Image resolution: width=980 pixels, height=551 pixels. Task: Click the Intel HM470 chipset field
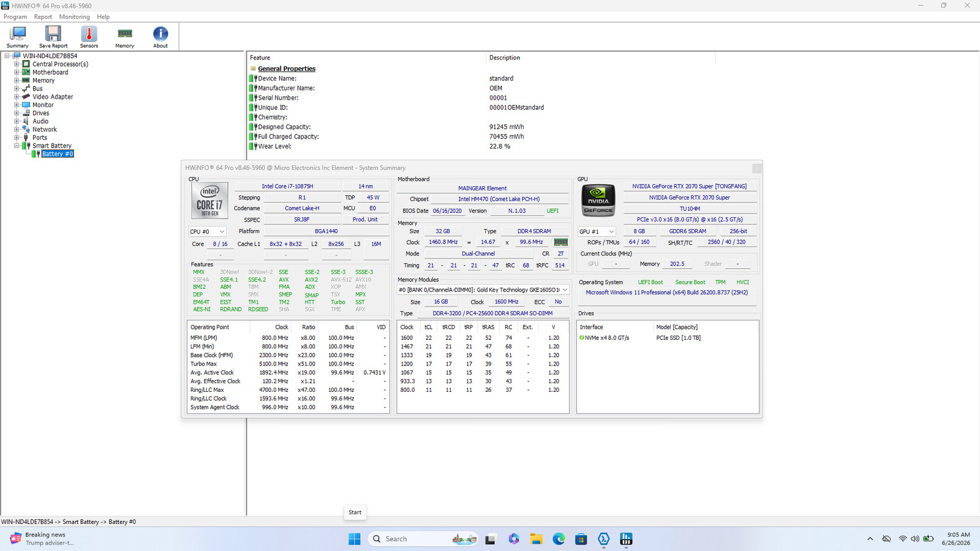coord(499,199)
